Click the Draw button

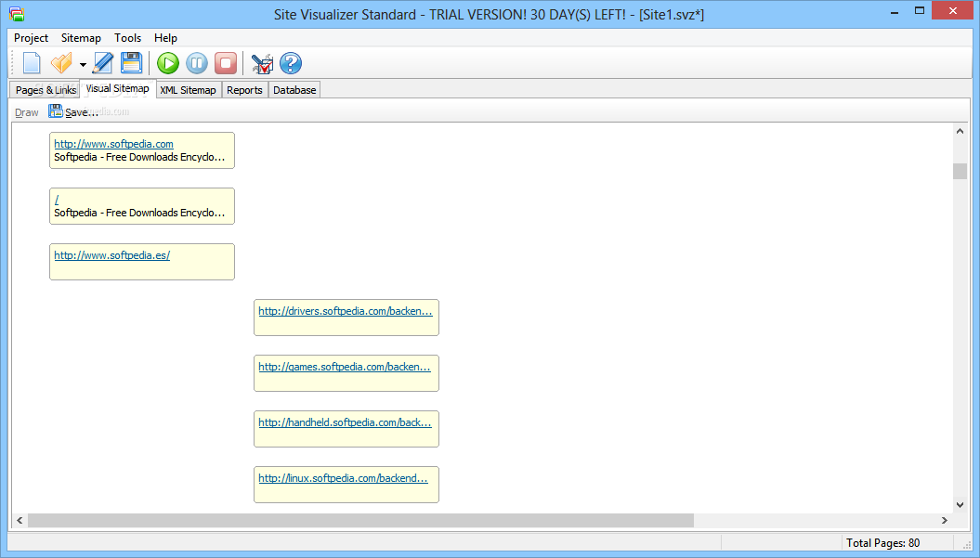(x=27, y=112)
